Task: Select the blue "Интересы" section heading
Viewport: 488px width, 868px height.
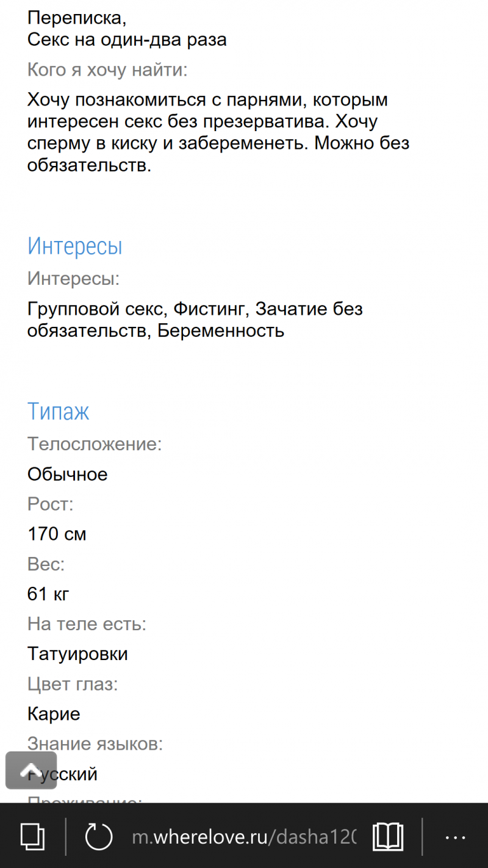Action: [x=75, y=246]
